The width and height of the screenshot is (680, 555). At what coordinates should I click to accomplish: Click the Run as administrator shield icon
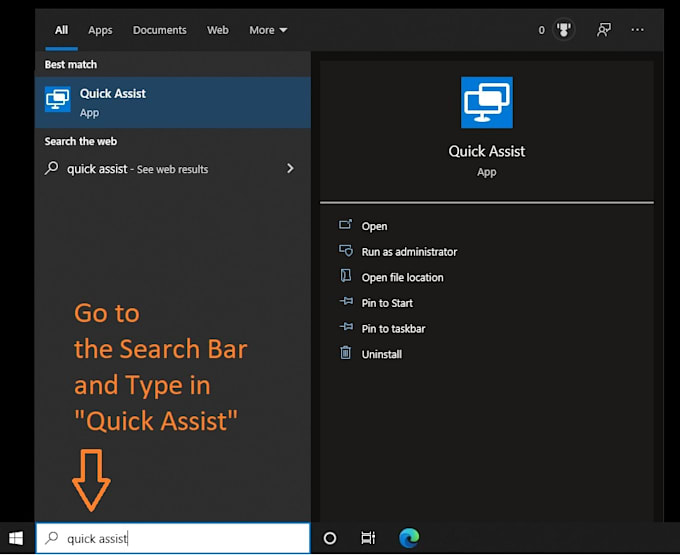point(346,250)
